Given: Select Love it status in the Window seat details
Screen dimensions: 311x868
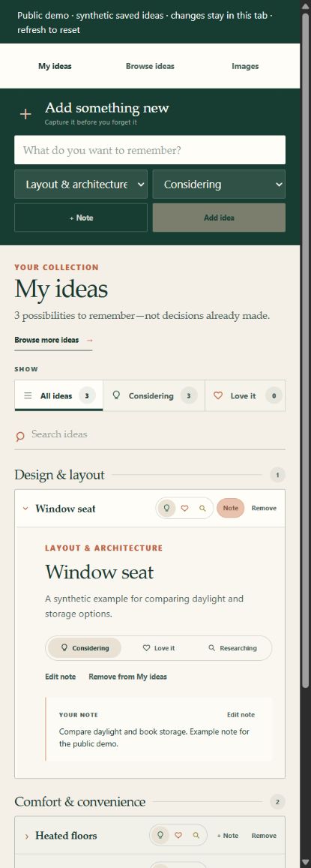Looking at the screenshot, I should pyautogui.click(x=159, y=647).
